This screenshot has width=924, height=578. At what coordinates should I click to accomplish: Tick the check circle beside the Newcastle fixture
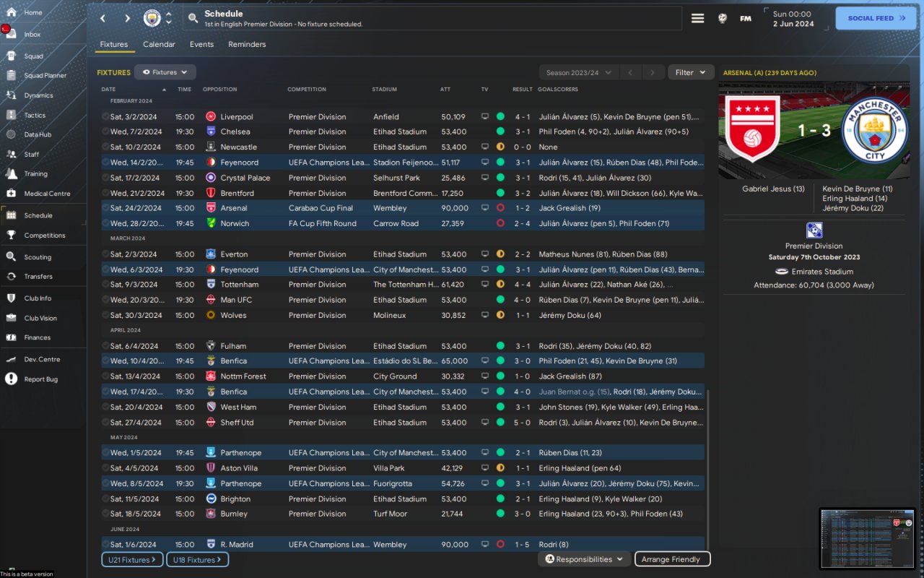point(105,147)
